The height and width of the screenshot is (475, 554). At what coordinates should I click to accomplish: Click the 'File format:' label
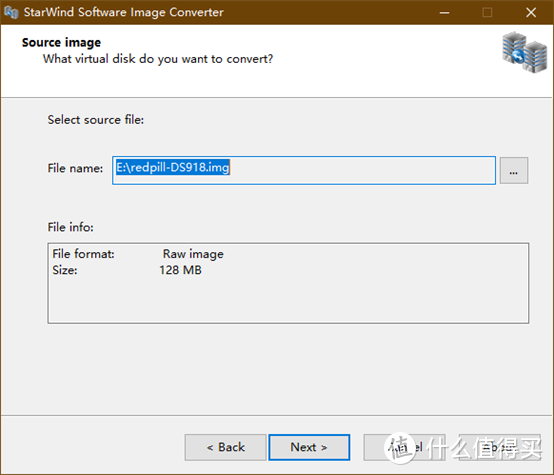click(83, 254)
